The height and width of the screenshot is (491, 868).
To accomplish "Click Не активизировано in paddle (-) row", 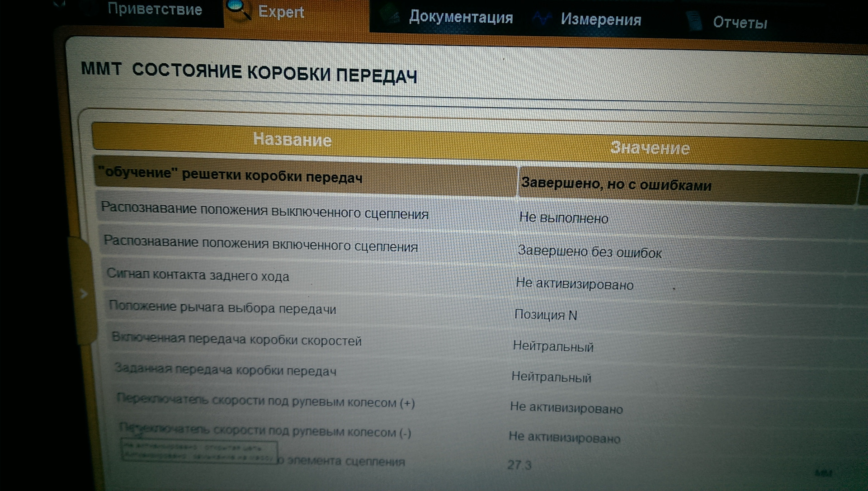I will click(x=564, y=437).
